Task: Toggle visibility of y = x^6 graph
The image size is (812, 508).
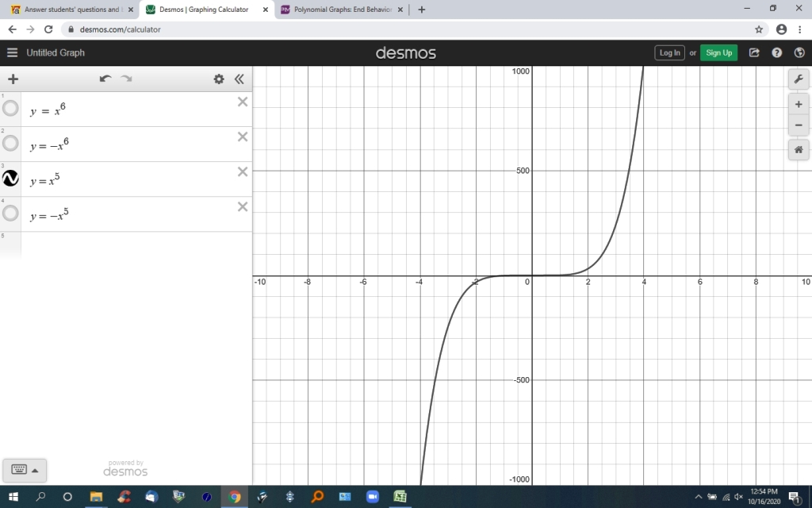Action: [10, 108]
